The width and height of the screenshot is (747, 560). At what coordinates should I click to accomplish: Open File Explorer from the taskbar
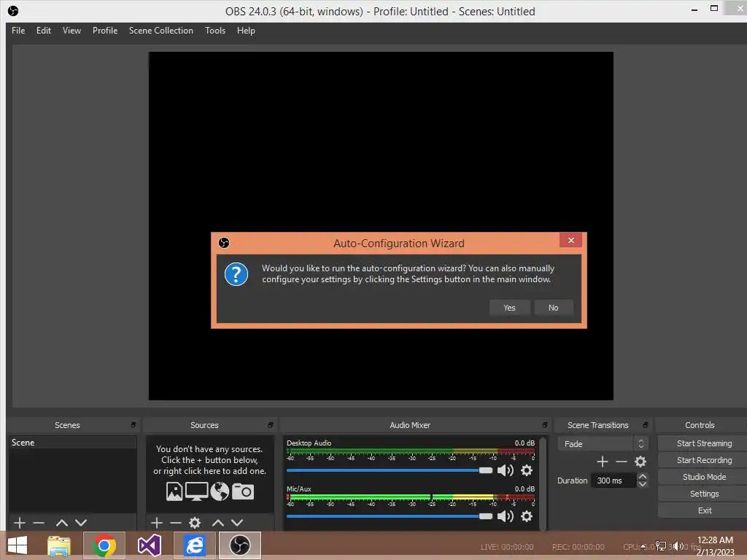(x=59, y=545)
